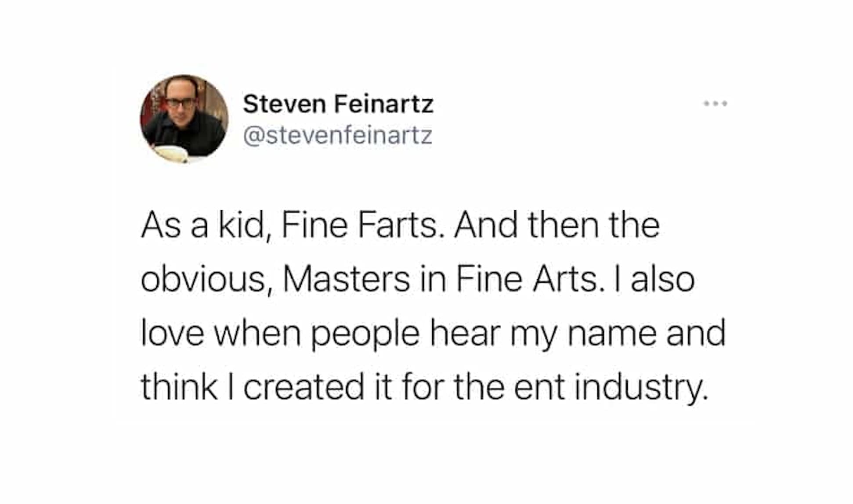Click the word "industry" in the tweet
Viewport: 853px width, 504px height.
click(x=640, y=388)
